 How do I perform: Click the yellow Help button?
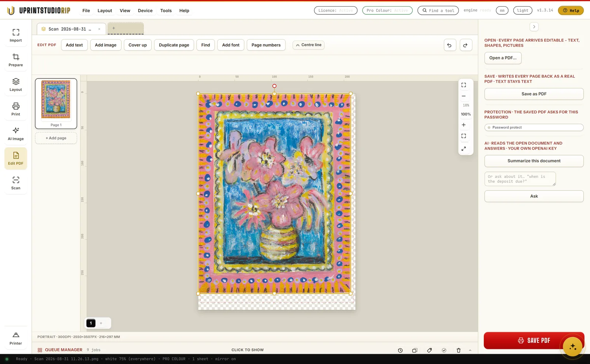pos(571,11)
